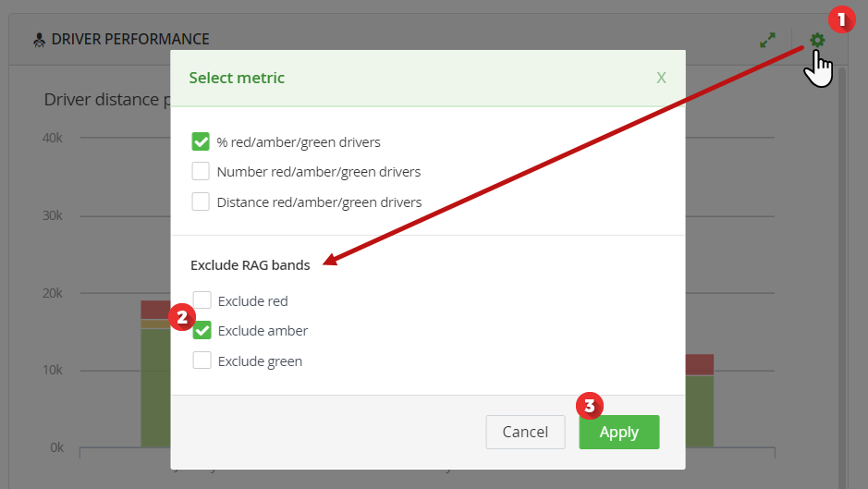
Task: Close the Select metric dialog with X
Action: 661,78
